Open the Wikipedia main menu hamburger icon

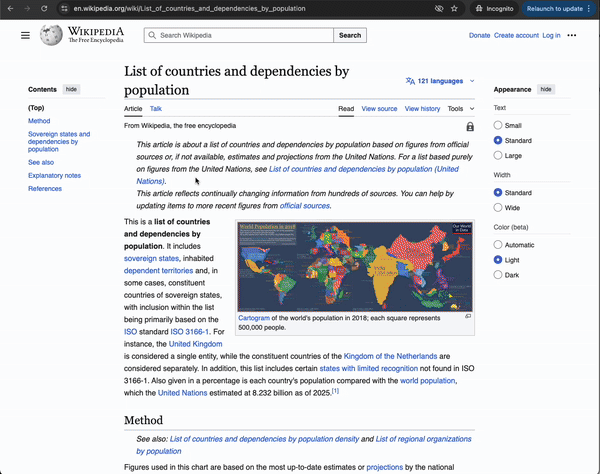click(x=25, y=35)
